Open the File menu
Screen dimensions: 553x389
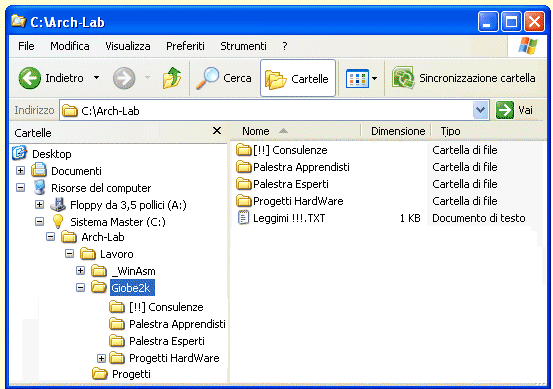26,46
